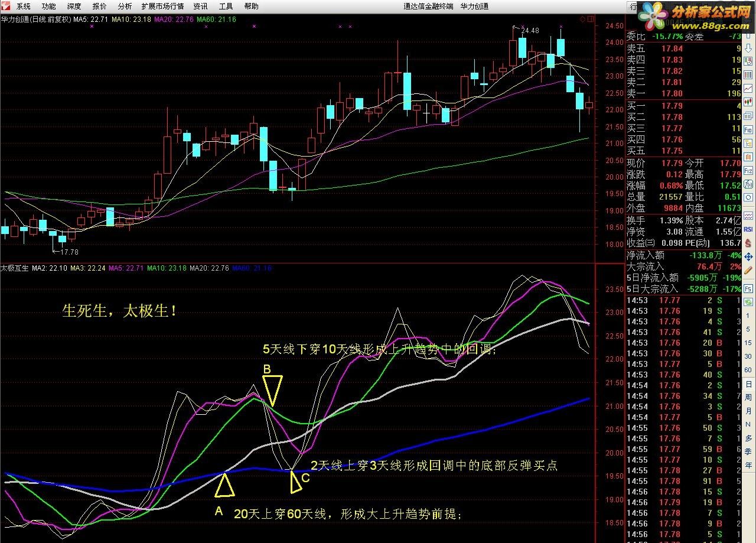This screenshot has width=756, height=543.
Task: Click the wavy indicator lines icon
Action: (748, 215)
